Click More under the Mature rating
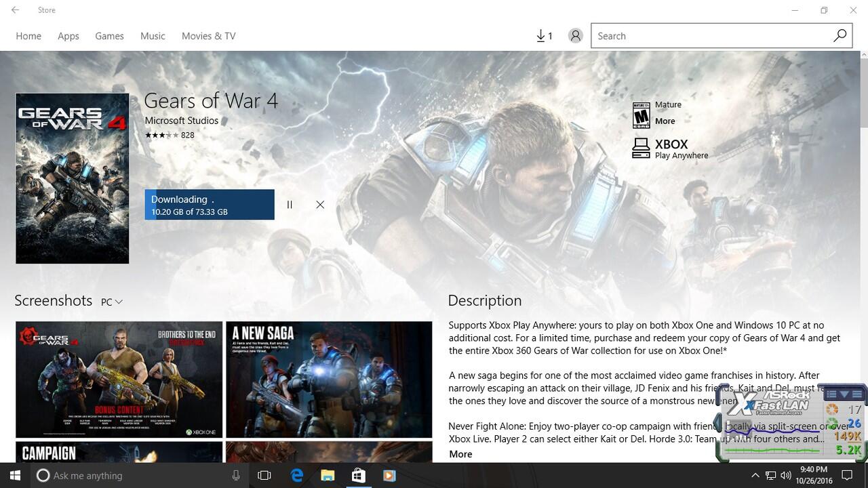Image resolution: width=868 pixels, height=488 pixels. (665, 121)
